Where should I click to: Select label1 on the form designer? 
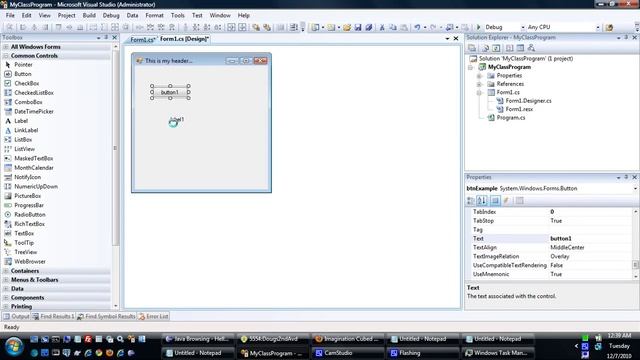pos(177,120)
